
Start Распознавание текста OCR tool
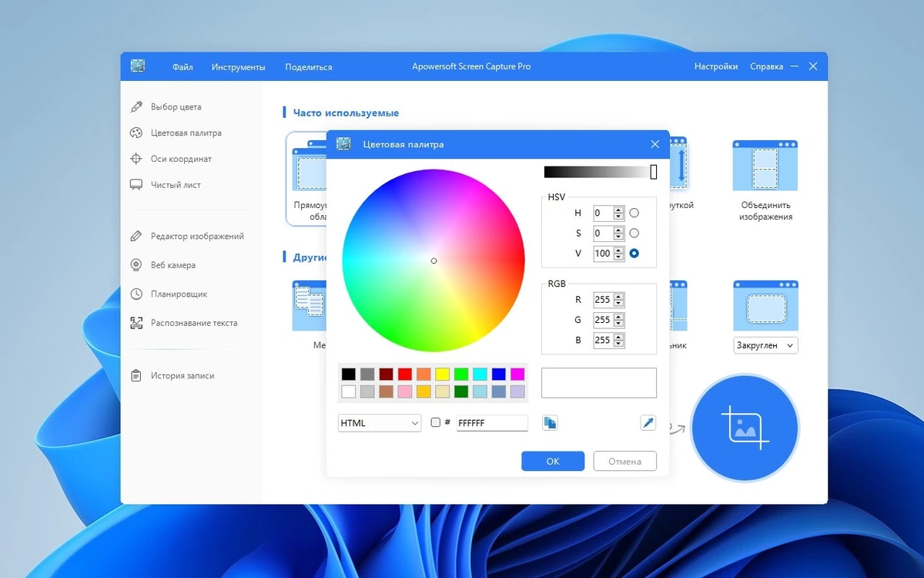183,323
